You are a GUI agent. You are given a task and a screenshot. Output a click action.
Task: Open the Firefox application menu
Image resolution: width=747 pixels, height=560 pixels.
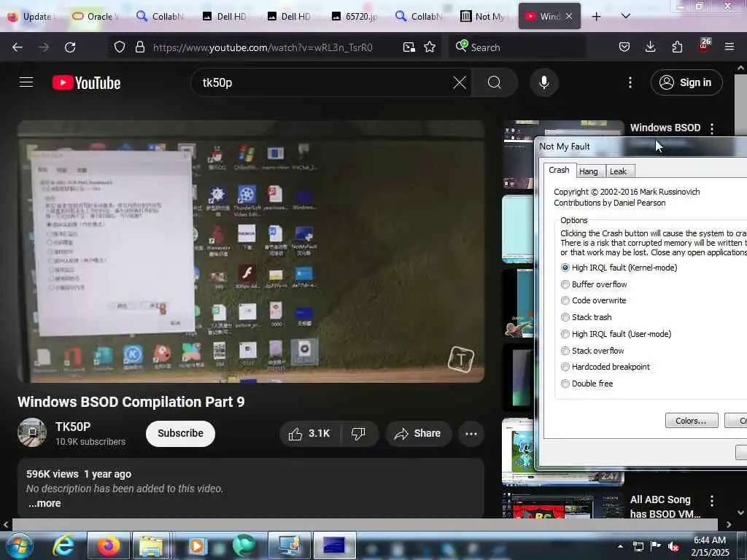click(729, 47)
